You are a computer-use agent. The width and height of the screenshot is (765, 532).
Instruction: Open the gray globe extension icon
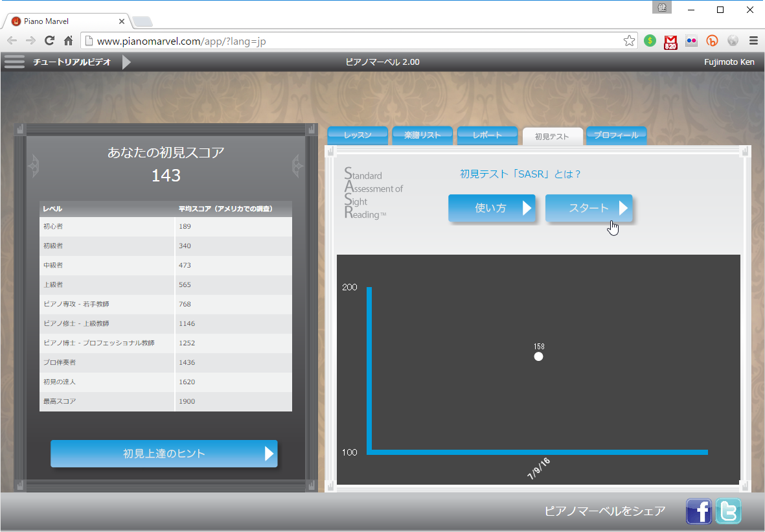pyautogui.click(x=733, y=41)
